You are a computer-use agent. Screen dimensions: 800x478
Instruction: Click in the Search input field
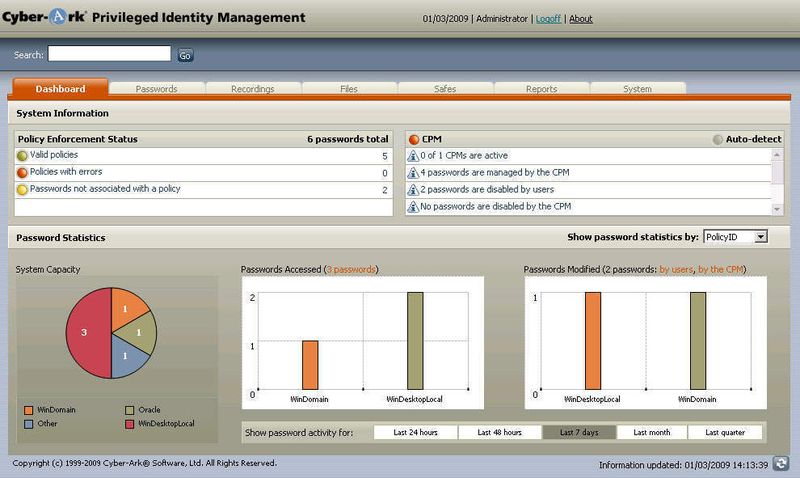click(x=109, y=54)
